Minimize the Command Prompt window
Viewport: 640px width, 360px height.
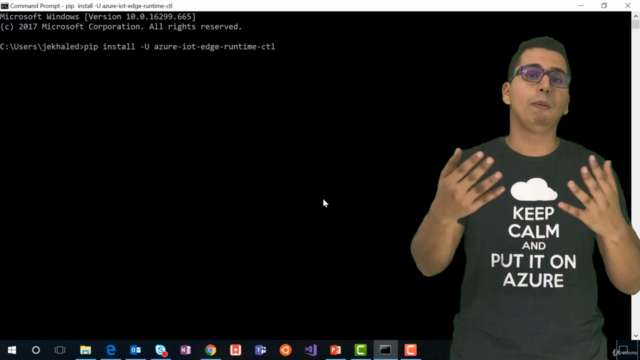[x=581, y=6]
